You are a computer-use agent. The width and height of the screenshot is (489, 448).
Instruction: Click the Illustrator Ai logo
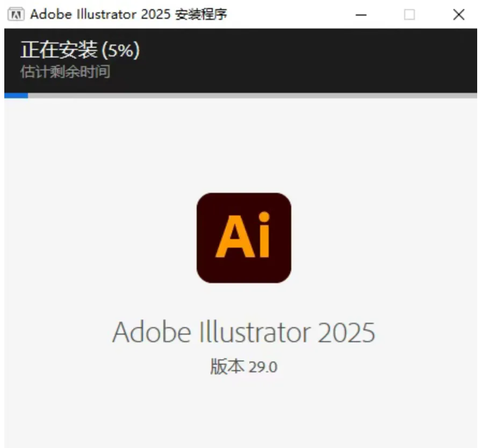pyautogui.click(x=244, y=238)
